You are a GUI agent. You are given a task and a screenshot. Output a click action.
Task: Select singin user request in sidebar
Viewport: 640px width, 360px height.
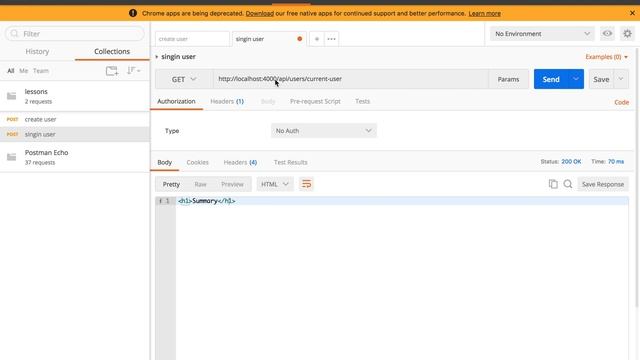pyautogui.click(x=75, y=134)
